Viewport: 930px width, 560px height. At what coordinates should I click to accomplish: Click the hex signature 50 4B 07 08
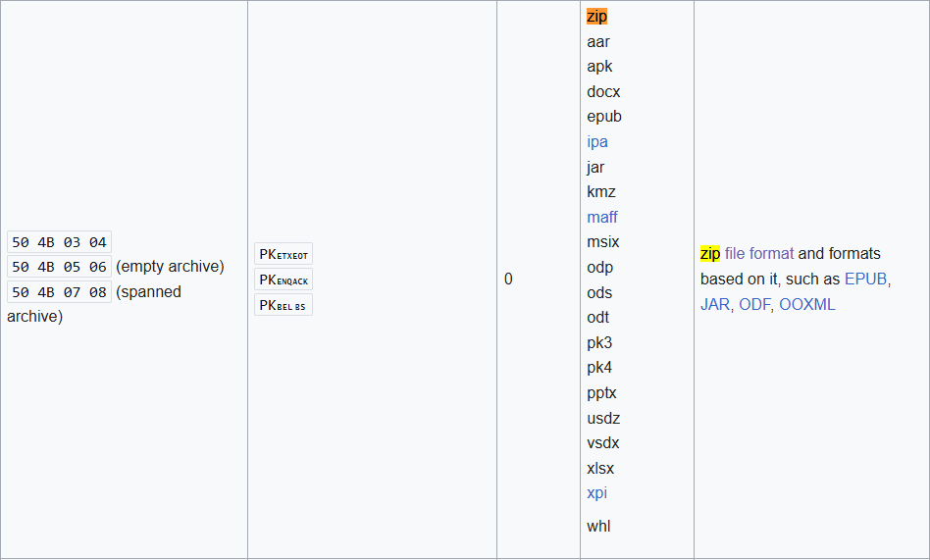click(x=59, y=292)
